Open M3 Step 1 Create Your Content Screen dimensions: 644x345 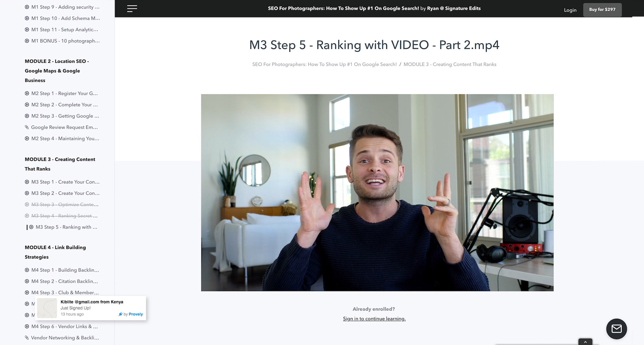tap(65, 182)
